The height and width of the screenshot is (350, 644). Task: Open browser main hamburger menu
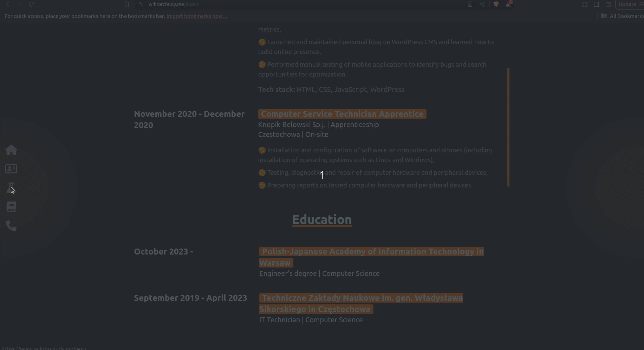pos(641,4)
